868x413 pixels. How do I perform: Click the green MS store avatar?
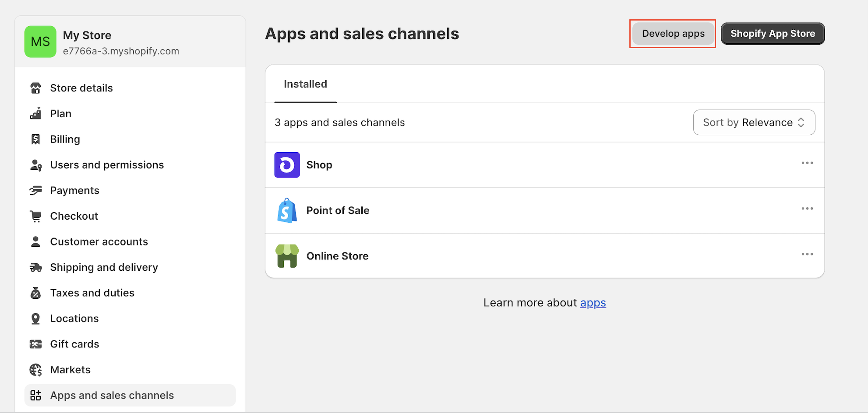[40, 42]
